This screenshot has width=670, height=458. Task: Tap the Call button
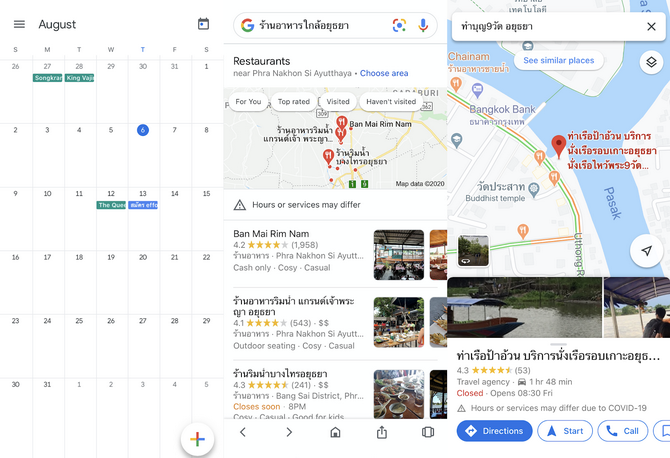coord(623,431)
